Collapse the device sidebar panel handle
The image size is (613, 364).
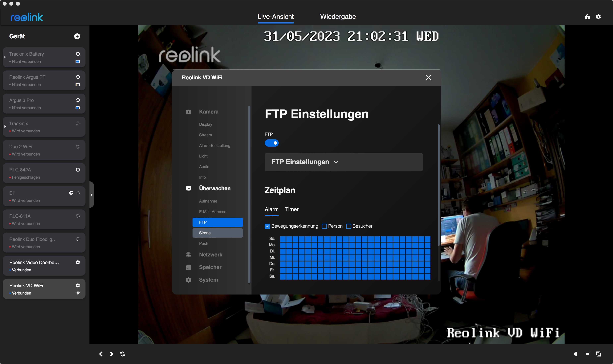[x=91, y=195]
